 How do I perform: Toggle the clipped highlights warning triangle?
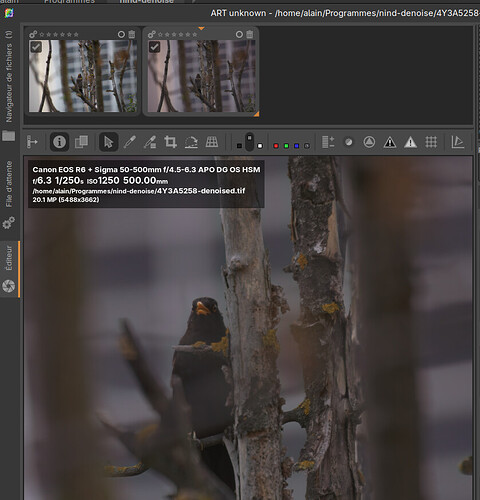pos(410,142)
